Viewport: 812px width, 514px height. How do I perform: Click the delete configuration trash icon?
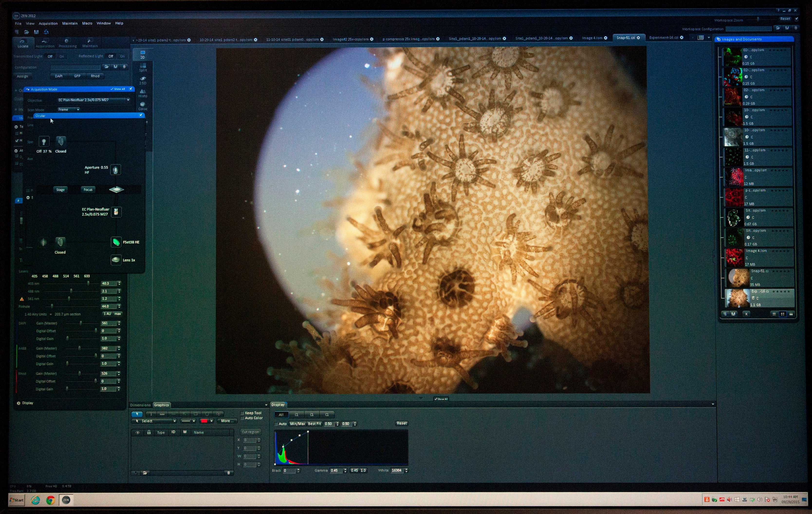(124, 67)
